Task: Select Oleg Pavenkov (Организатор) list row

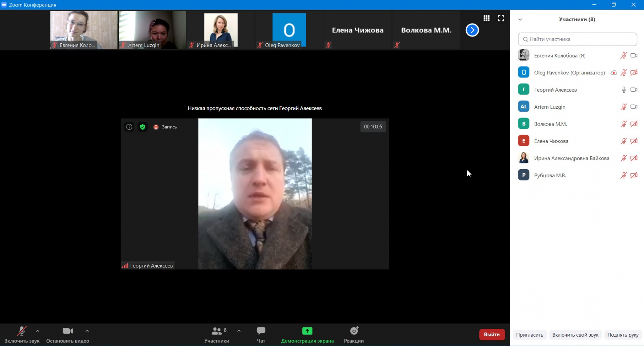Action: [577, 73]
